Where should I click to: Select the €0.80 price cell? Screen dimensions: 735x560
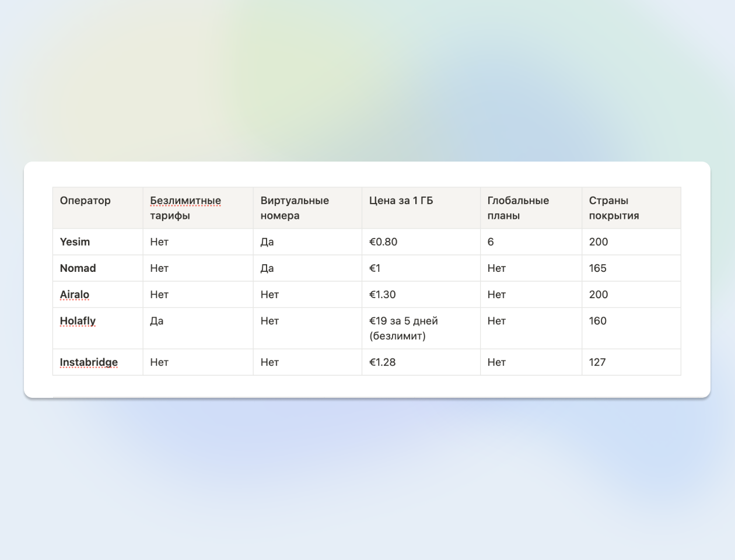pos(421,242)
